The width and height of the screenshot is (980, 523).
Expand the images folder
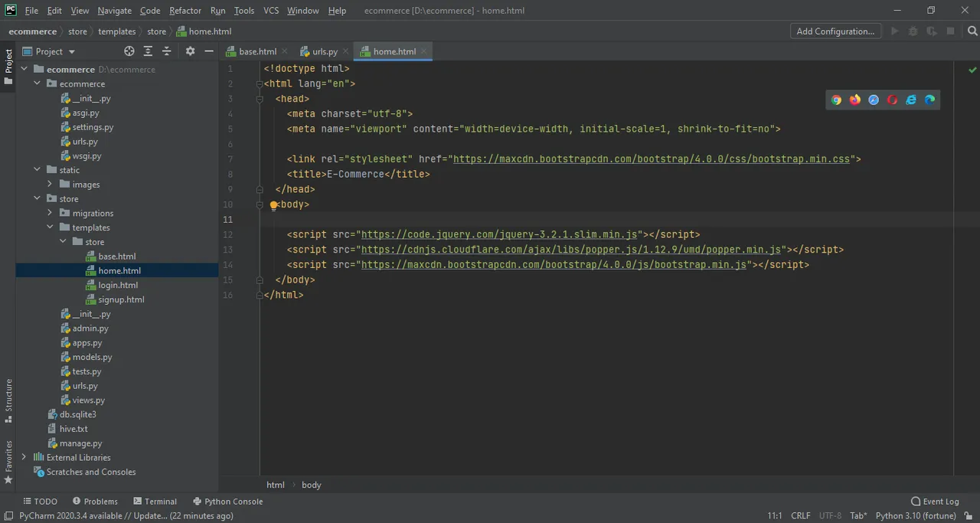pyautogui.click(x=50, y=185)
